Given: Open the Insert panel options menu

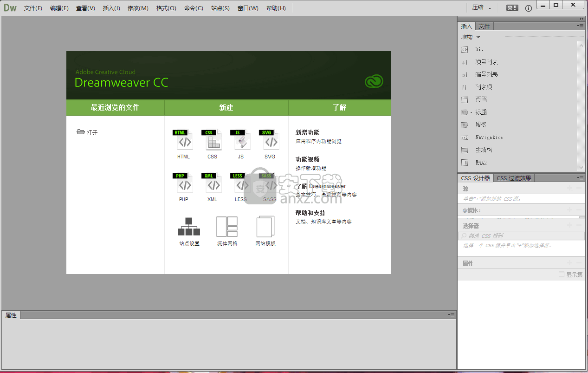Looking at the screenshot, I should pyautogui.click(x=581, y=26).
